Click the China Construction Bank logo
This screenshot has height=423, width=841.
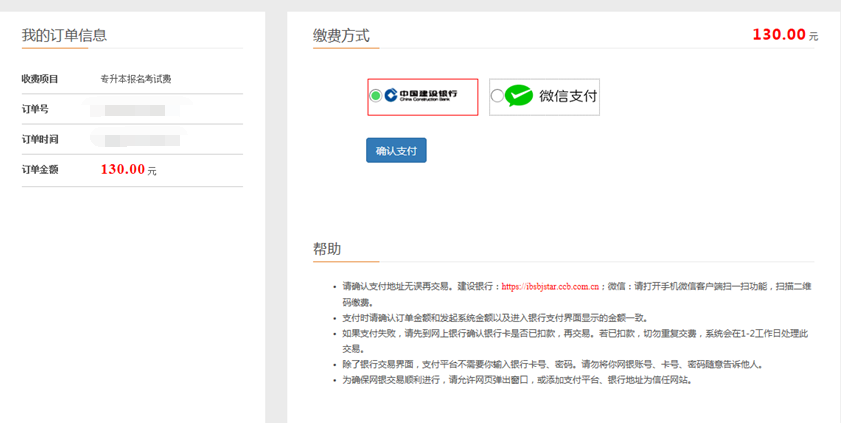(x=421, y=95)
